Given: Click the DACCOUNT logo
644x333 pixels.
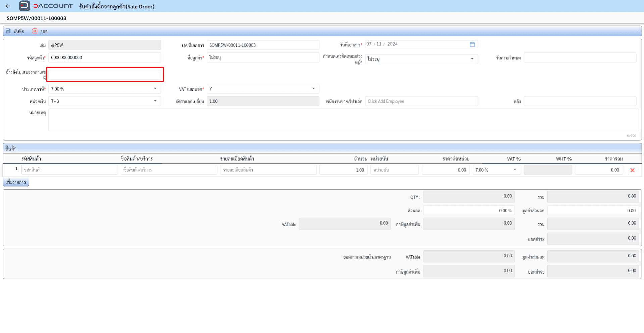Looking at the screenshot, I should (x=46, y=6).
